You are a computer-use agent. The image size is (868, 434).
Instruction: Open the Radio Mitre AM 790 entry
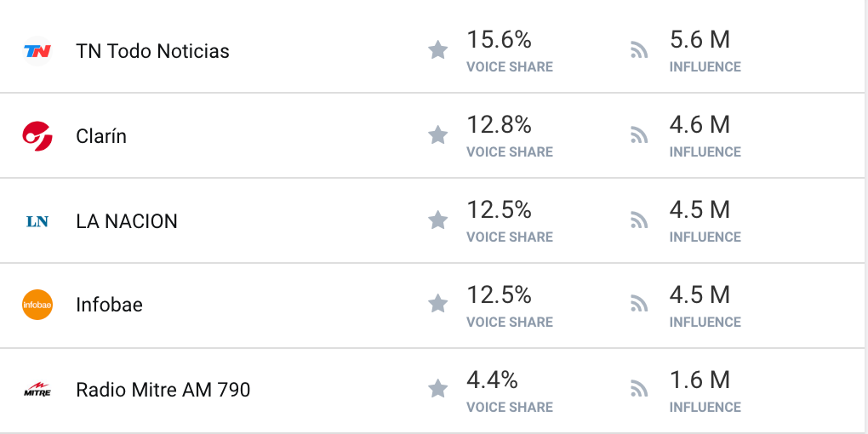[163, 391]
